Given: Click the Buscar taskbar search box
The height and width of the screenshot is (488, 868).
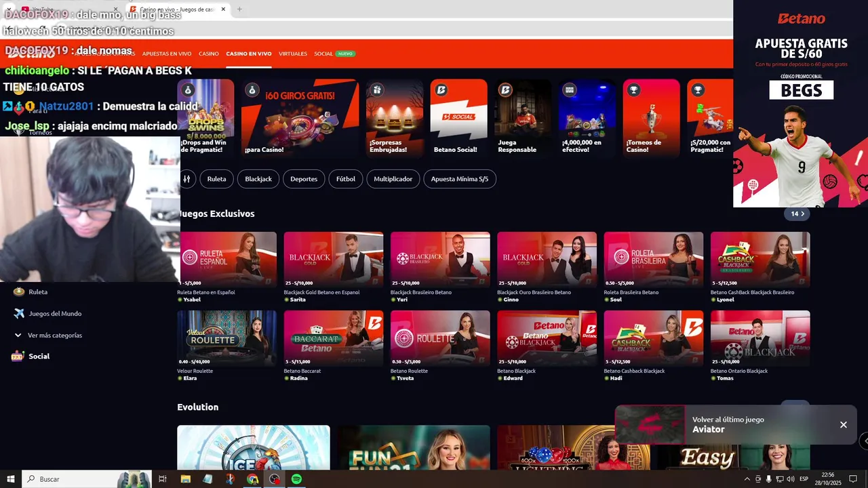Looking at the screenshot, I should coord(87,479).
